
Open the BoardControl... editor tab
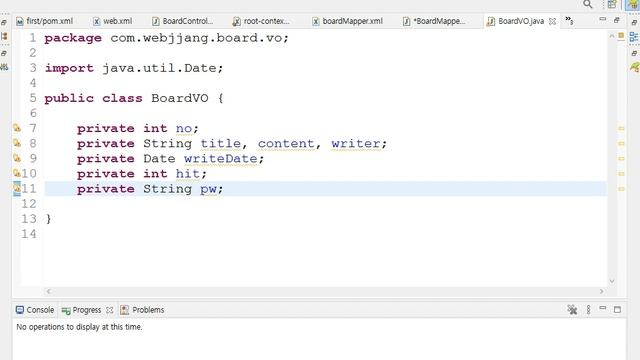pos(182,21)
